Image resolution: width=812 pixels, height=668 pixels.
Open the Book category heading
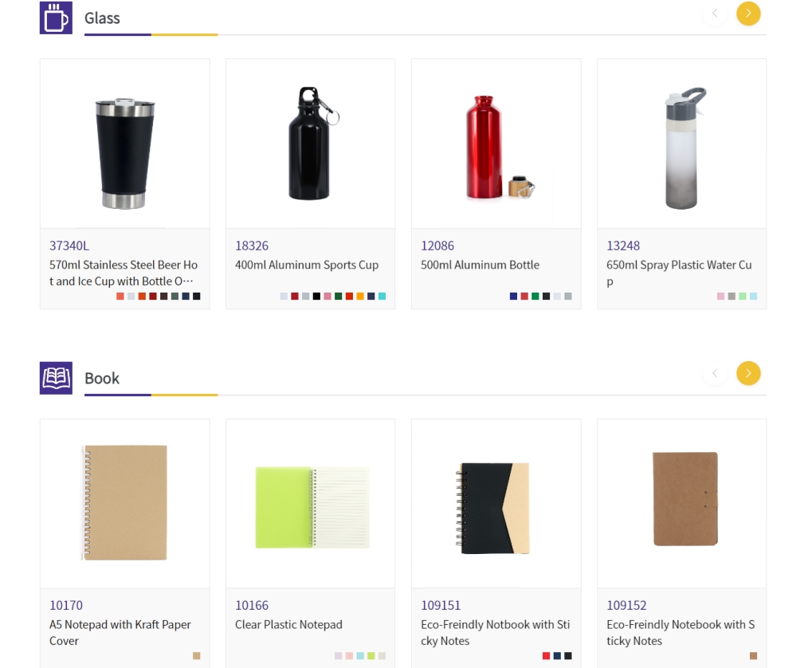[102, 379]
